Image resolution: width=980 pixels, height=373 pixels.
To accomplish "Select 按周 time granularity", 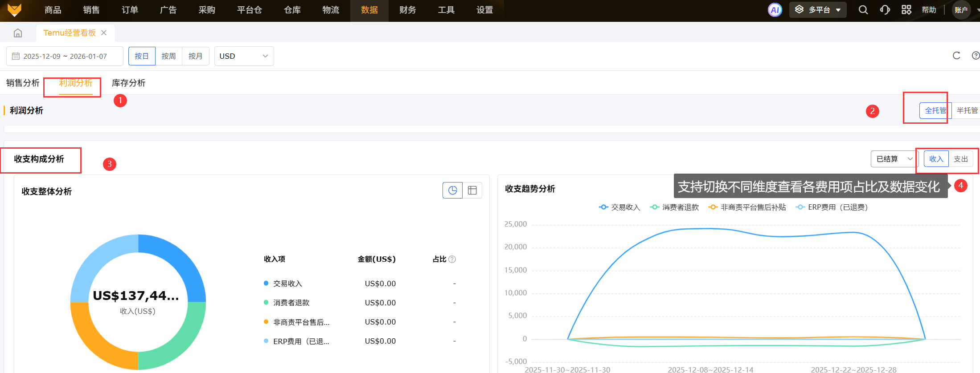I will point(168,56).
